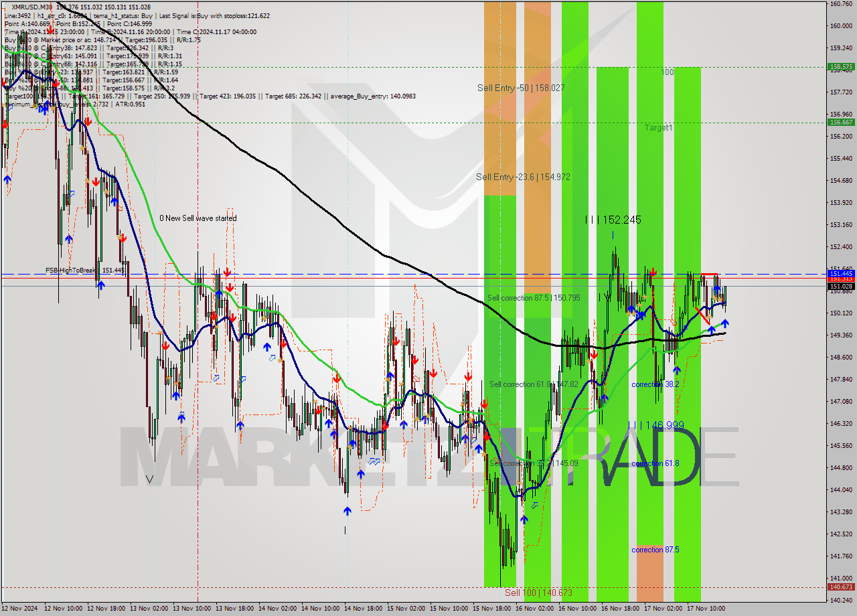Select the '| | | 146.999' point label
The height and width of the screenshot is (616, 857).
pos(656,425)
